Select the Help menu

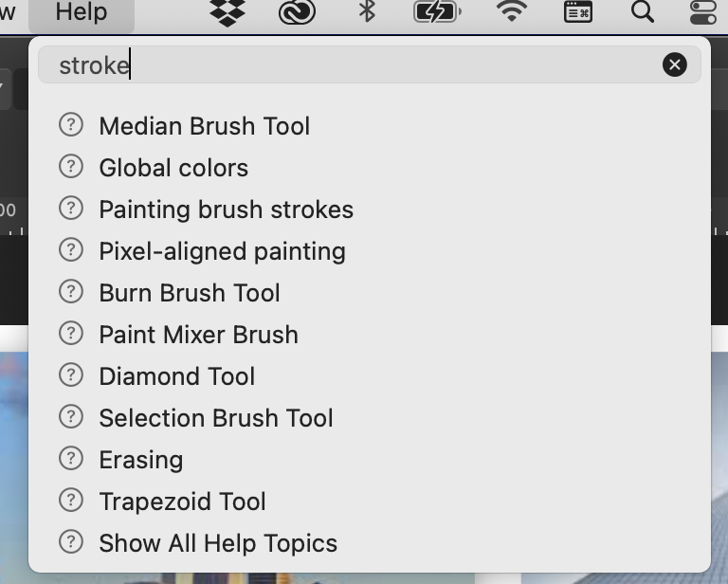[x=82, y=12]
